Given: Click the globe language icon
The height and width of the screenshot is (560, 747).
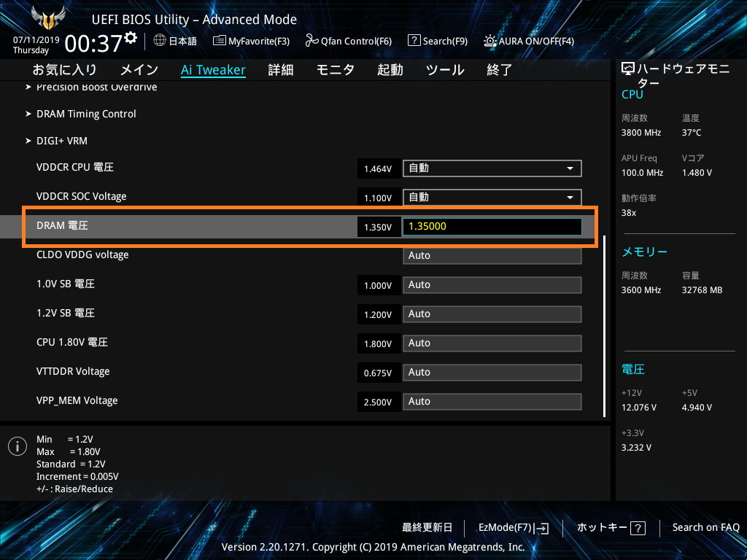Looking at the screenshot, I should [160, 41].
